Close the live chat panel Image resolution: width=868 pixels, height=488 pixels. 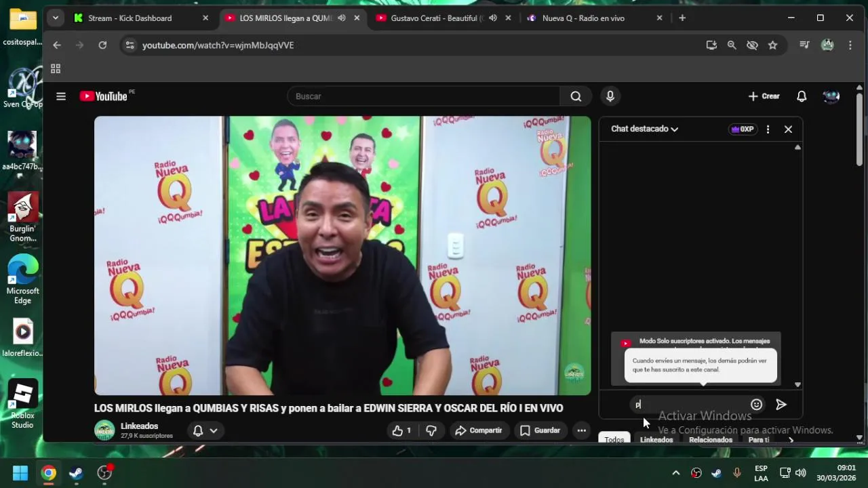[x=788, y=129]
